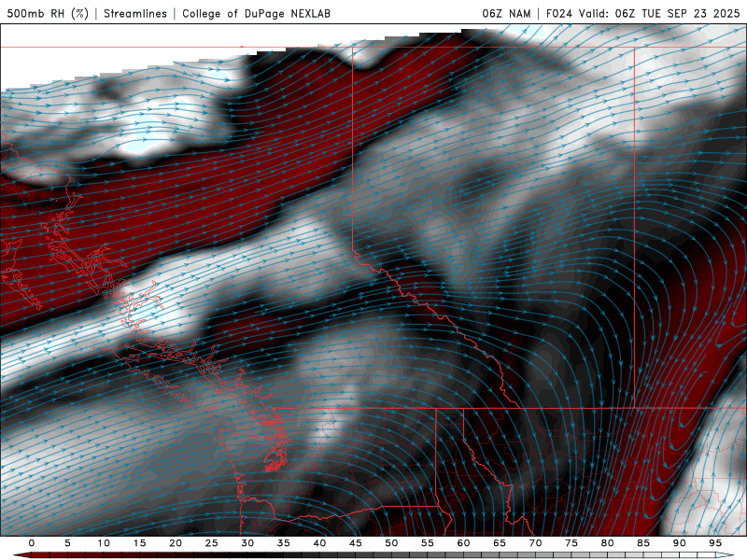Click the "15" colorbar label
The height and width of the screenshot is (560, 747).
[139, 543]
